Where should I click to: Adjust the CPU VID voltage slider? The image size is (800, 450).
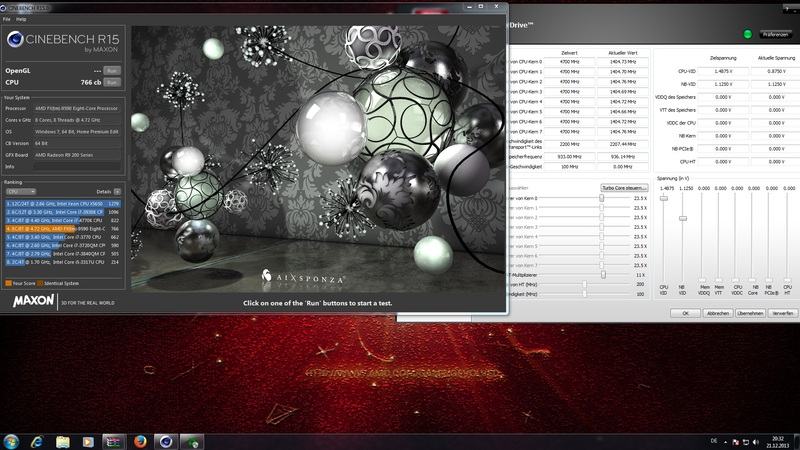(664, 198)
